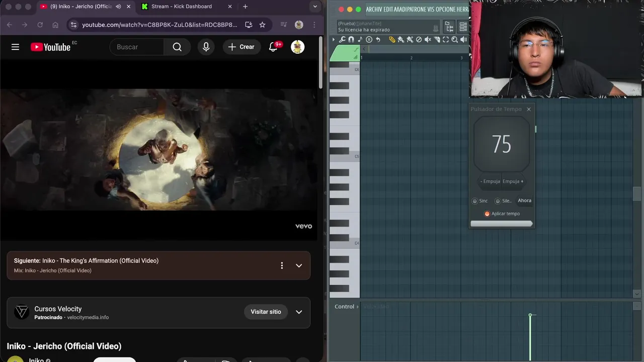The width and height of the screenshot is (644, 362).
Task: Open the YouTube account avatar menu
Action: pyautogui.click(x=297, y=47)
